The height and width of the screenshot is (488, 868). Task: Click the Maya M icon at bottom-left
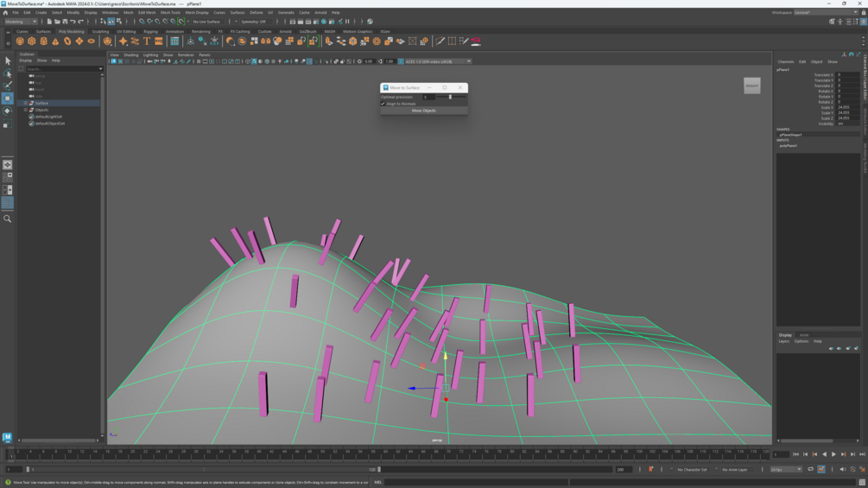pos(7,438)
